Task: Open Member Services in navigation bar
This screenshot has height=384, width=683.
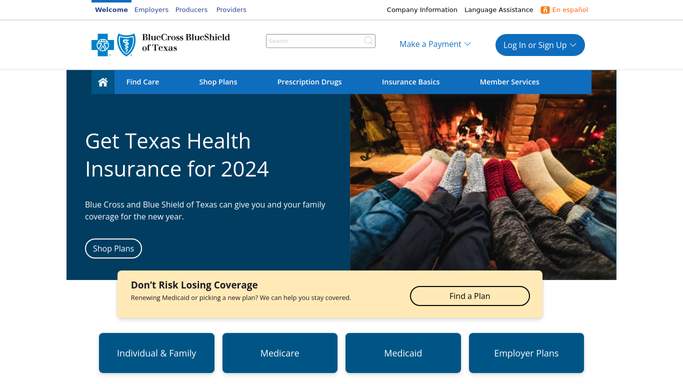Action: click(x=509, y=82)
